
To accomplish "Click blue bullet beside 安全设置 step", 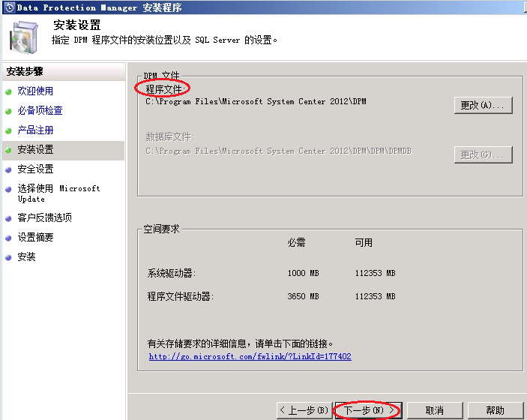I will coord(8,169).
